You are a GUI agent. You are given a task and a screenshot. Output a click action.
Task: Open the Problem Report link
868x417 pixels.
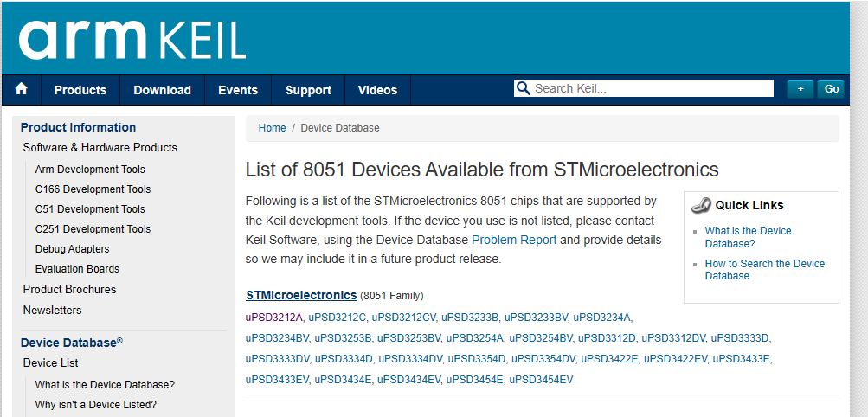(514, 240)
